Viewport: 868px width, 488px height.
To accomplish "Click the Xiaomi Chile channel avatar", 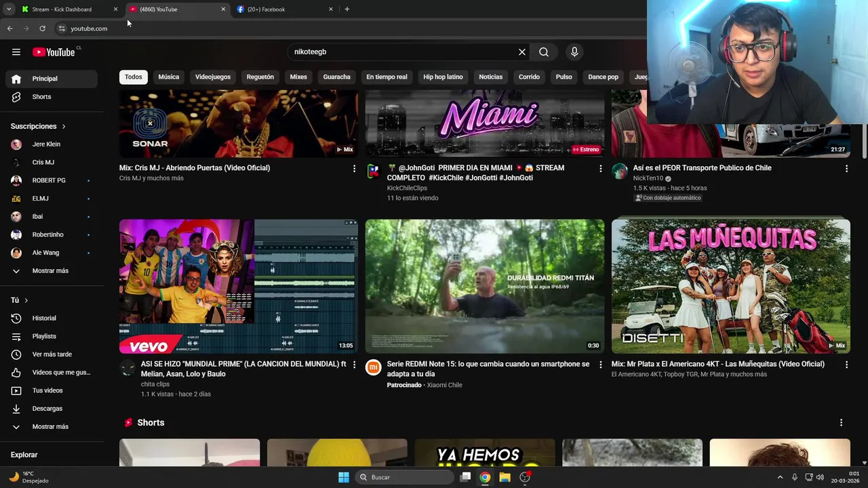I will (374, 367).
